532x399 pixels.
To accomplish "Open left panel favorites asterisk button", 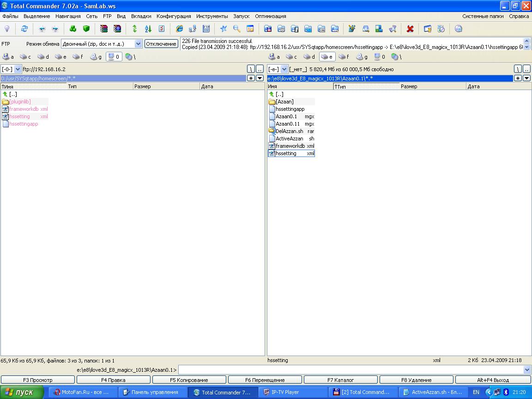I will [x=251, y=79].
